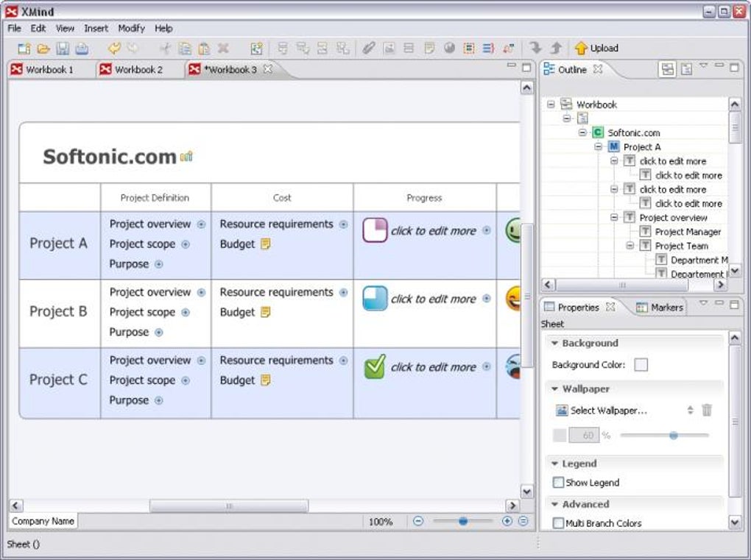Expand Project overview in Project A row
The height and width of the screenshot is (560, 751).
click(x=201, y=224)
